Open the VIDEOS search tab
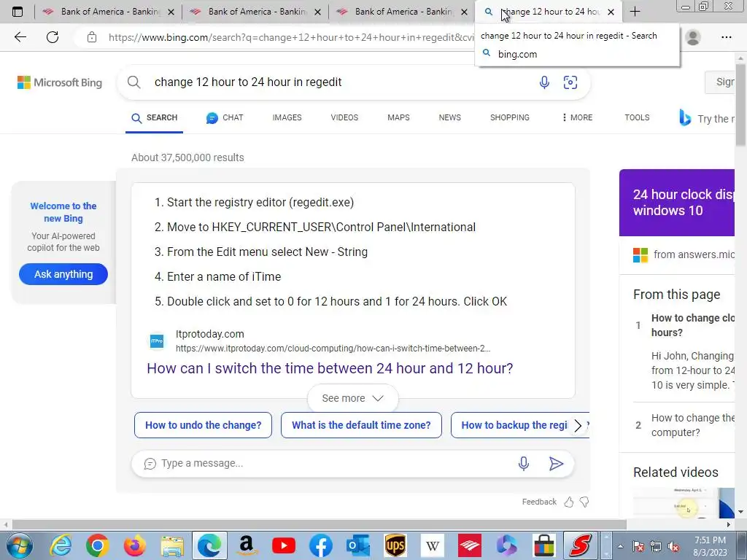Screen dimensions: 747x560 click(x=344, y=117)
